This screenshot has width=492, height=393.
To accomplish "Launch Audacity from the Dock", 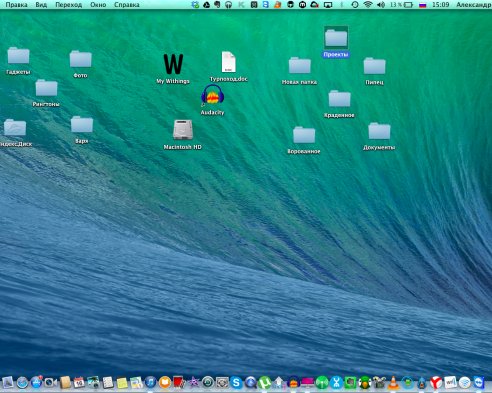I will 293,382.
